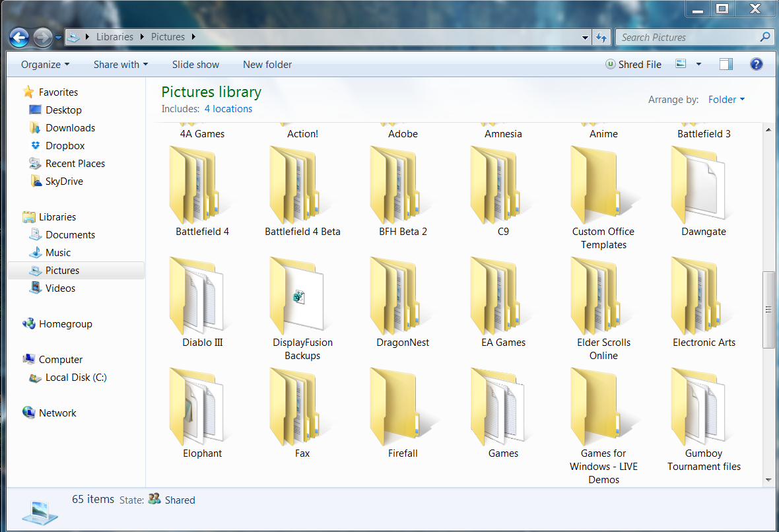The height and width of the screenshot is (532, 779).
Task: Select the Battlefield 4 Beta folder
Action: [302, 191]
